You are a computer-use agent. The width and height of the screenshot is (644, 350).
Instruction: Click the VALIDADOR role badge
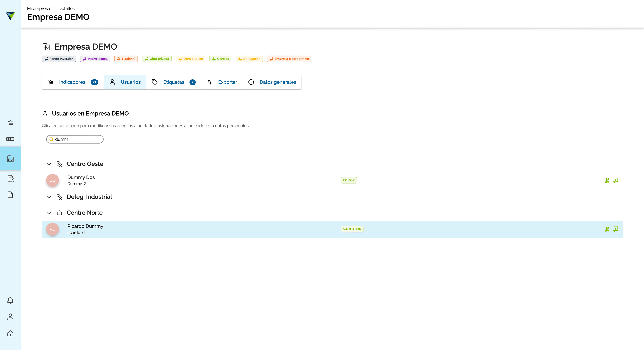tap(352, 229)
